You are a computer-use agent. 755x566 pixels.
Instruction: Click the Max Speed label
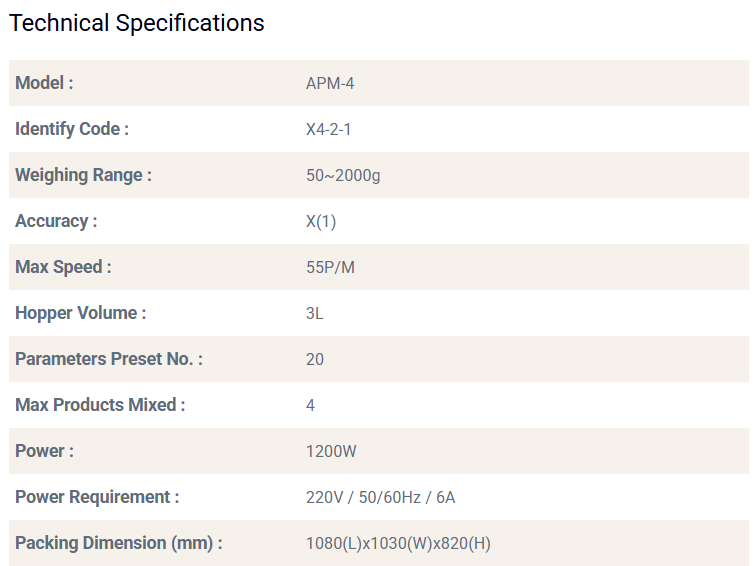coord(63,267)
